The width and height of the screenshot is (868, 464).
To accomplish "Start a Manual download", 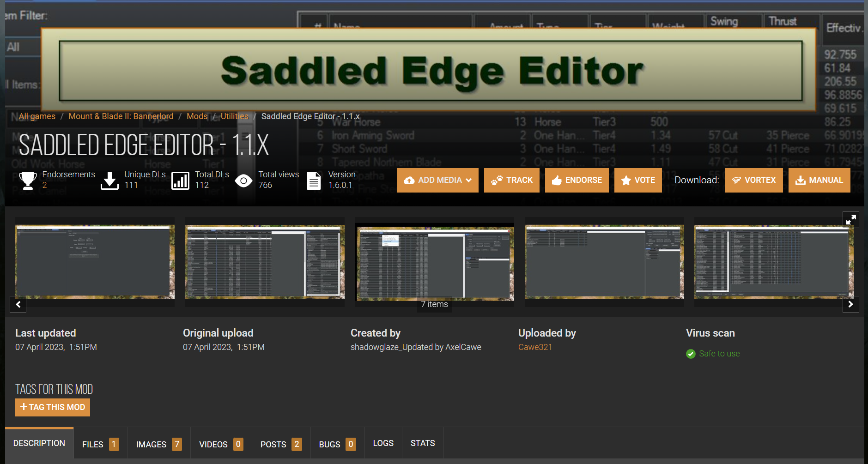I will (819, 180).
